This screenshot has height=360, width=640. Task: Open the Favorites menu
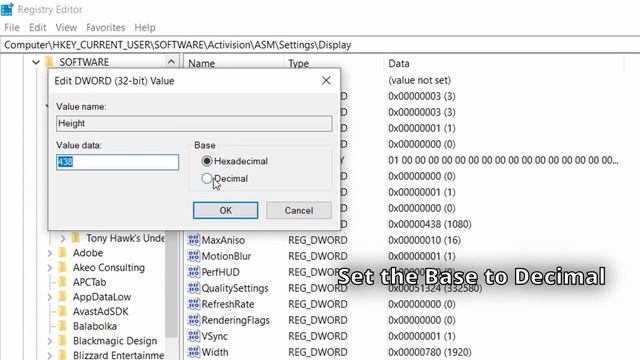pos(106,27)
